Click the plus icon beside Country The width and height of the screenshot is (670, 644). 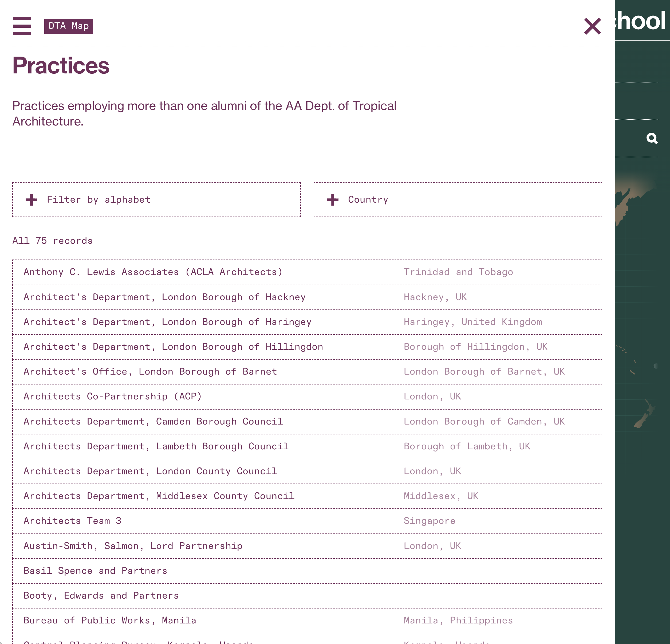pos(333,200)
